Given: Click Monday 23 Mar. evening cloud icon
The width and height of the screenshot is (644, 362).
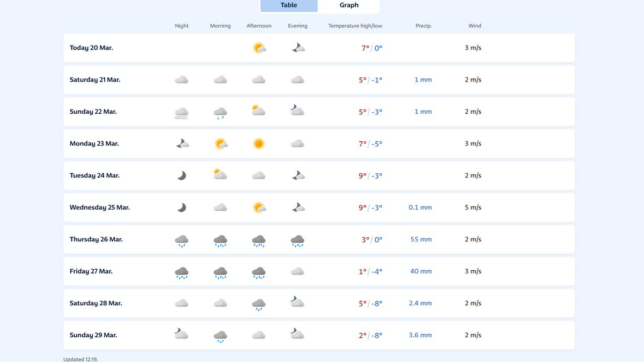Looking at the screenshot, I should coord(298,144).
